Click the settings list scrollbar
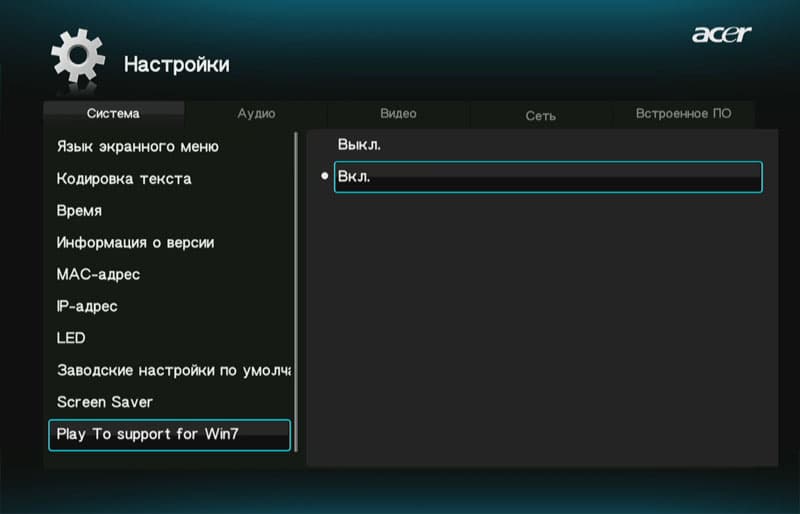The image size is (800, 514). [296, 292]
